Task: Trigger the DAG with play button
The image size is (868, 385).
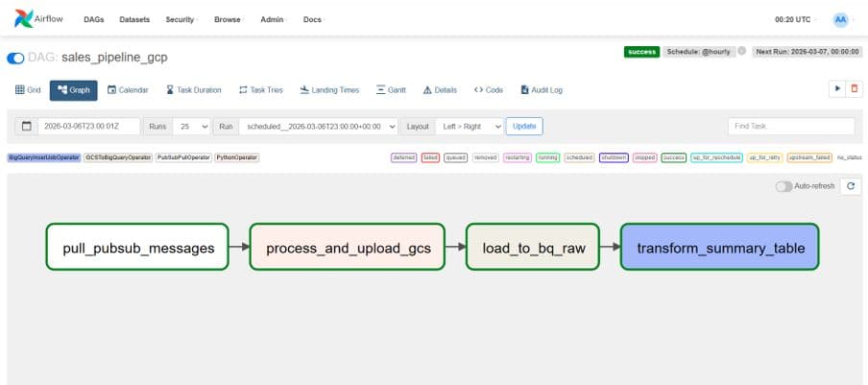Action: pos(837,88)
